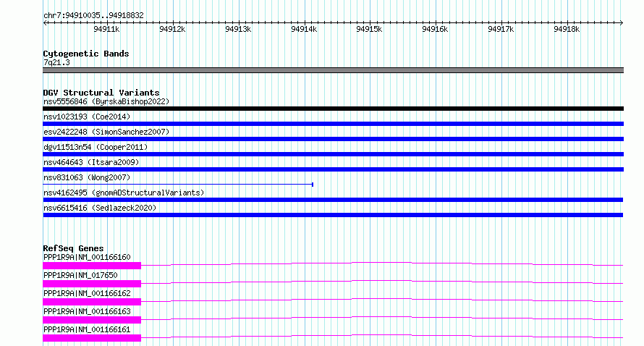Select variant label esv2422248 (SimonSanchez2007)
The width and height of the screenshot is (644, 346).
tap(106, 132)
